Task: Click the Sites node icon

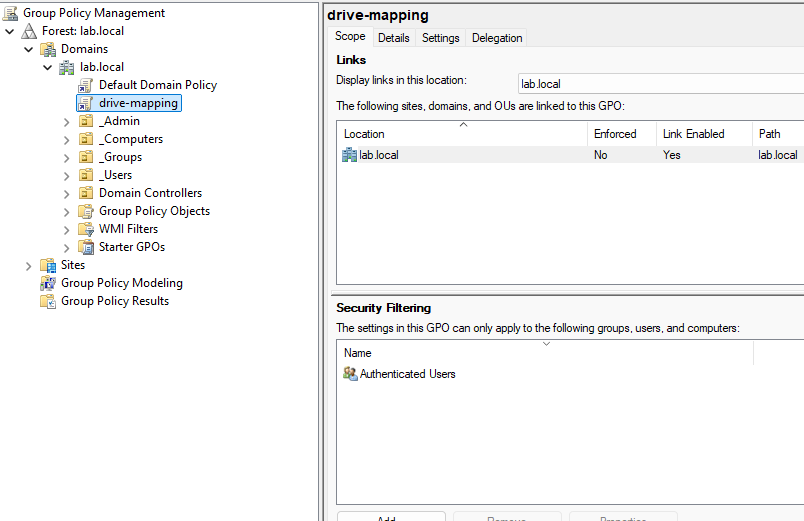Action: (x=48, y=265)
